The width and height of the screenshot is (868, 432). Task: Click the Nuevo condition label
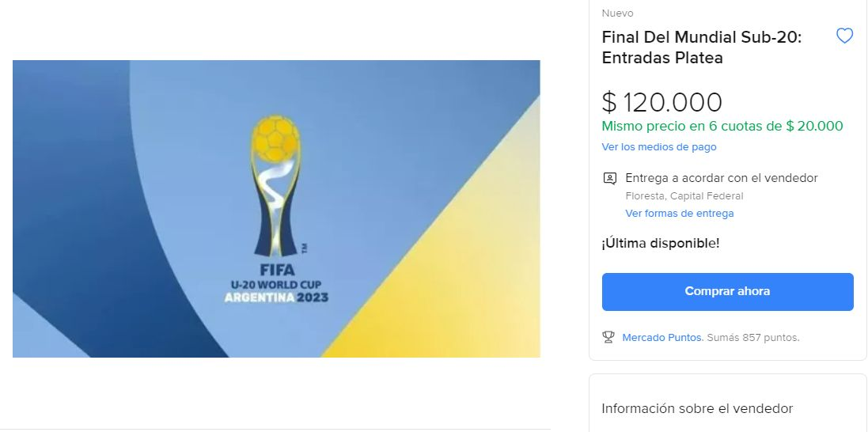point(617,13)
